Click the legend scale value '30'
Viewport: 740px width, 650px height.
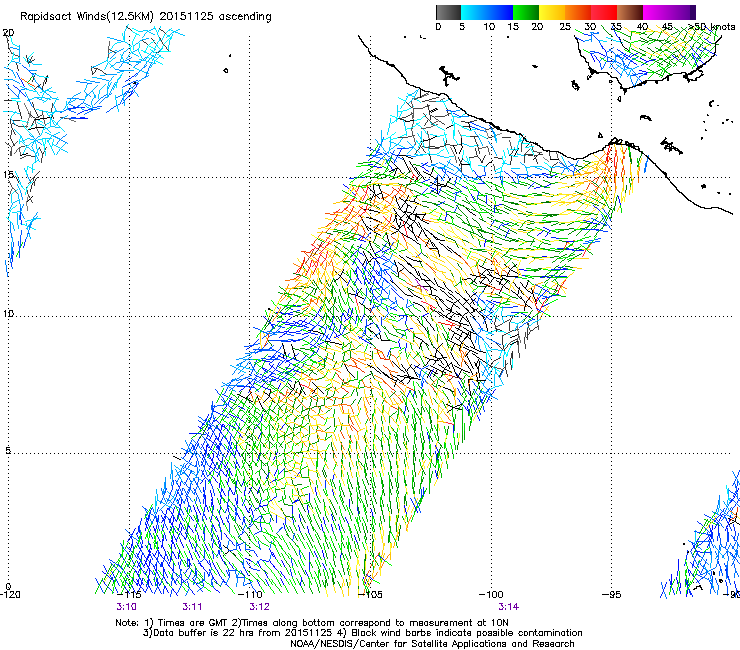click(590, 27)
